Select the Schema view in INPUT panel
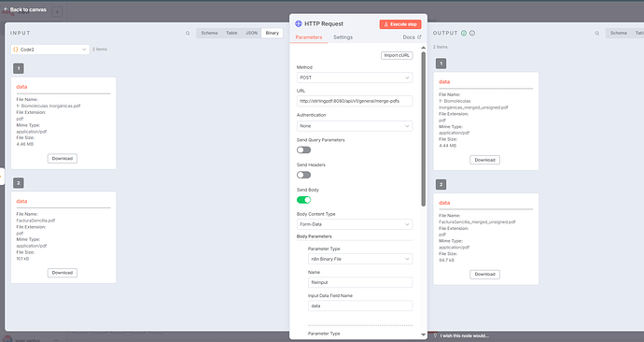The image size is (644, 342). click(209, 33)
